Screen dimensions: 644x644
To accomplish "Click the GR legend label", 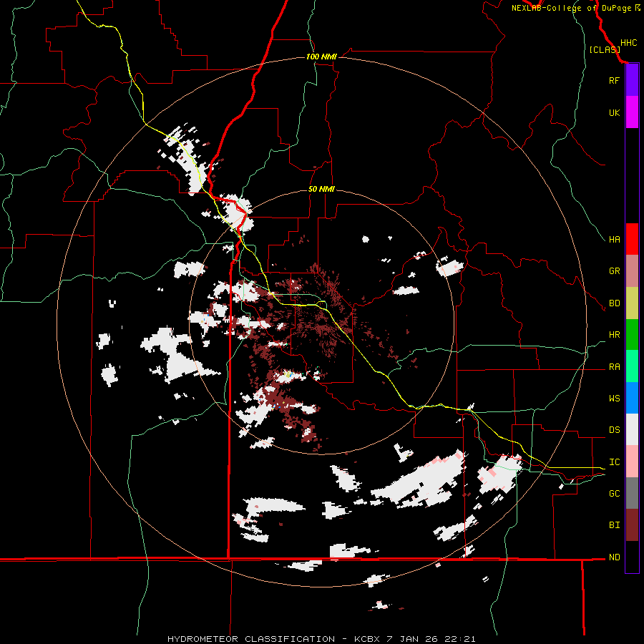I will tap(614, 271).
